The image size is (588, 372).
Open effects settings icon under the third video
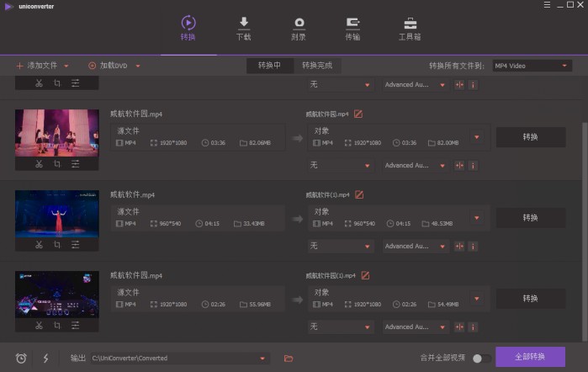coord(76,326)
